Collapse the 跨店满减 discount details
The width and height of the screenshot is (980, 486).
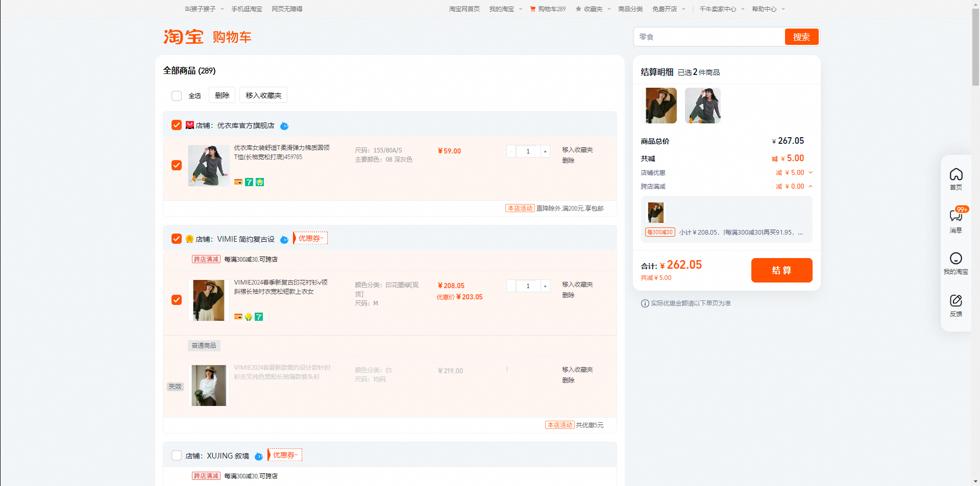[x=811, y=186]
